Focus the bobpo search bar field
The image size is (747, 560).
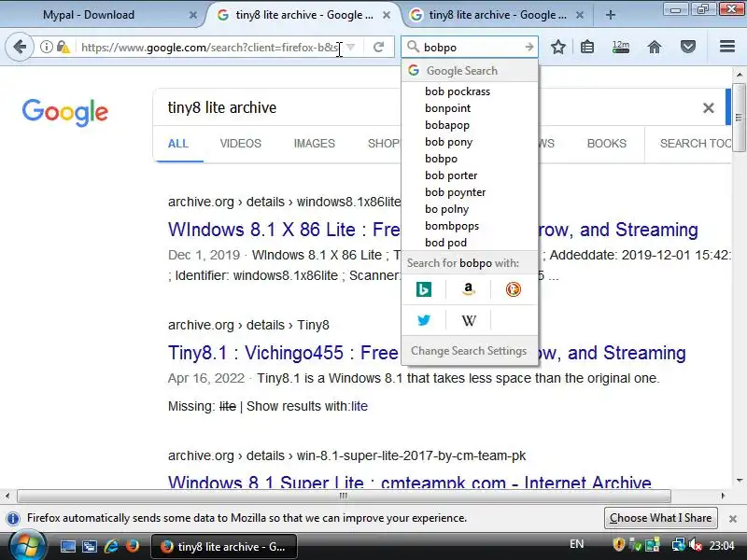click(x=472, y=48)
